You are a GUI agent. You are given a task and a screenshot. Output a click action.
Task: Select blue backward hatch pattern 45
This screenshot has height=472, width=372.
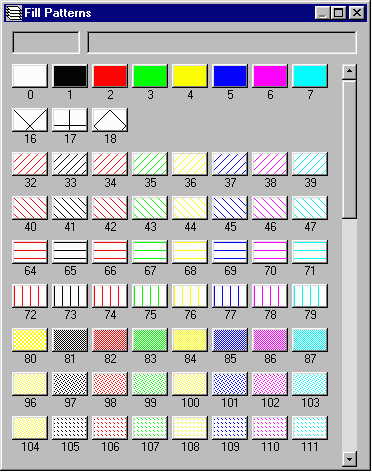tap(230, 208)
